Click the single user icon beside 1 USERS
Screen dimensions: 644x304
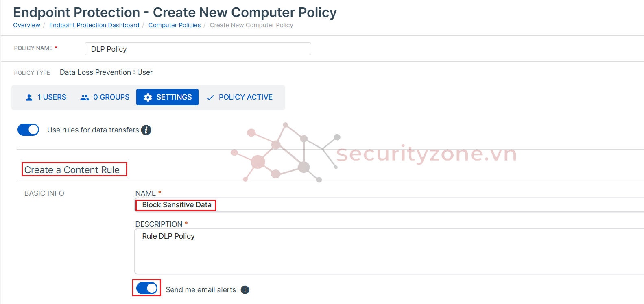pos(29,98)
